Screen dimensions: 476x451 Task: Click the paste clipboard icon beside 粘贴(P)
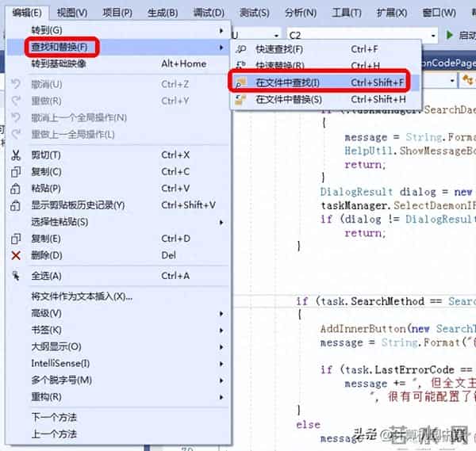[x=16, y=189]
